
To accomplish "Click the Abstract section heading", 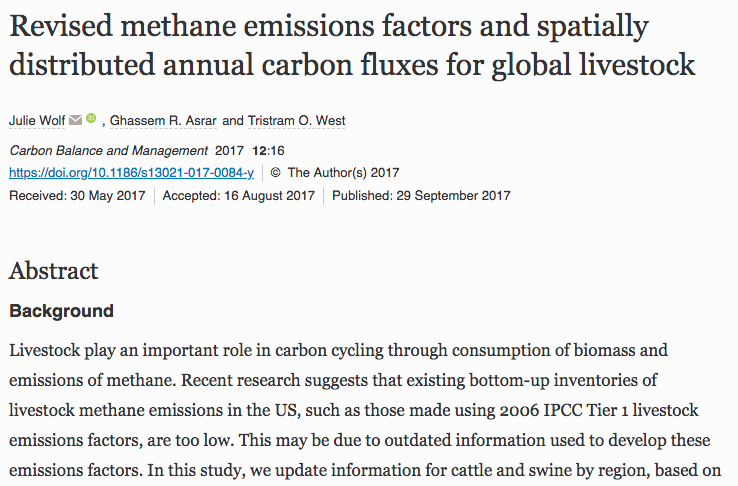I will (x=54, y=271).
